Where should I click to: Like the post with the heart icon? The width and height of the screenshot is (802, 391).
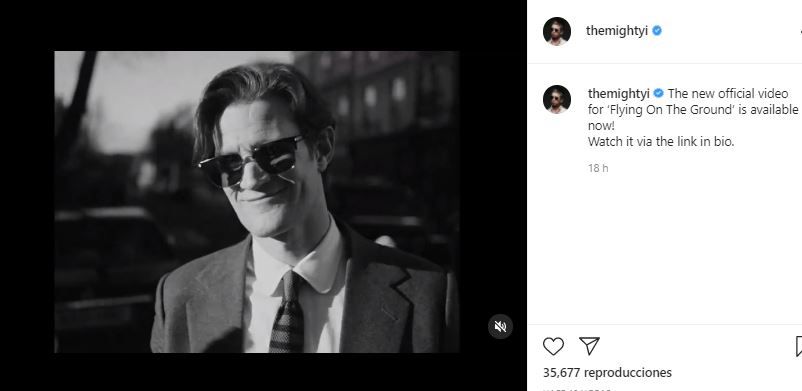tap(553, 346)
